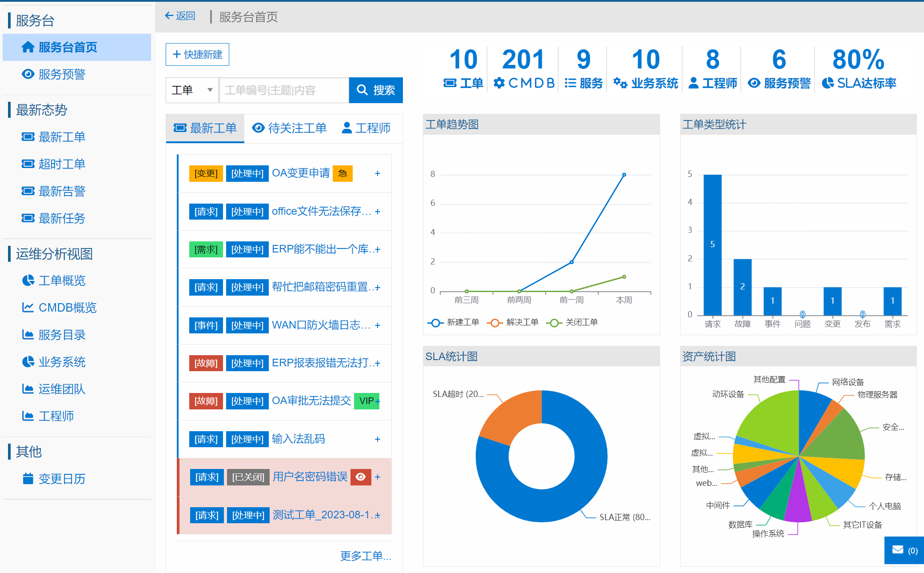The image size is (924, 573).
Task: Click 本周 新建工单 data point at 8
Action: [624, 175]
